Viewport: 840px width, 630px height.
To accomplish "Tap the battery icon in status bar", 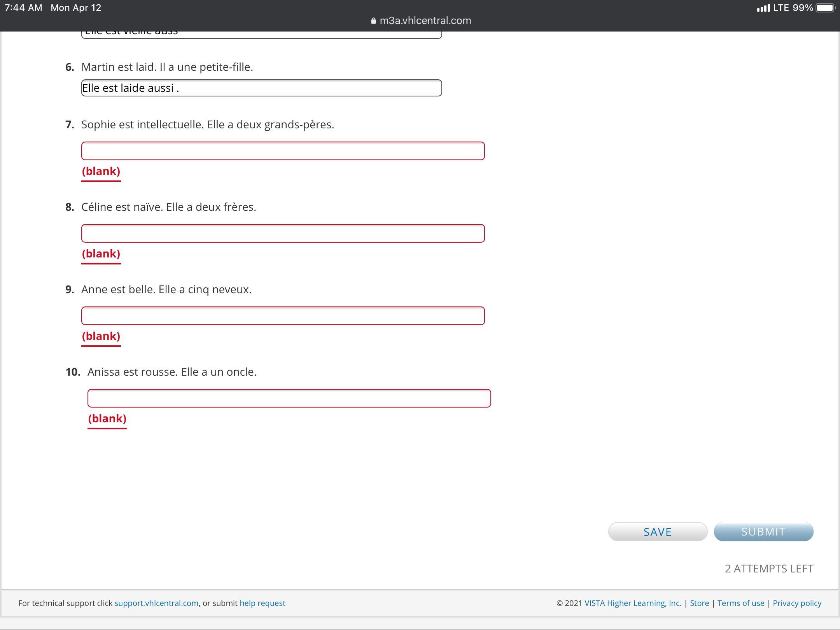I will coord(825,8).
